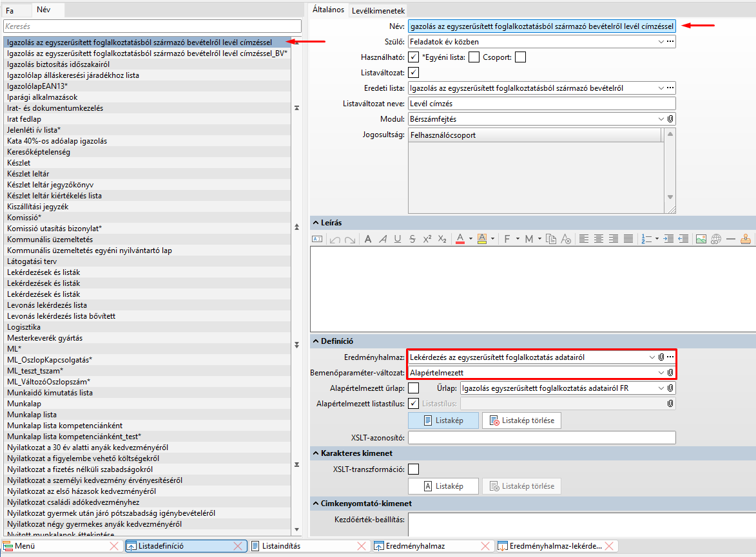Click paperclip icon beside Listastílus field

pos(670,403)
